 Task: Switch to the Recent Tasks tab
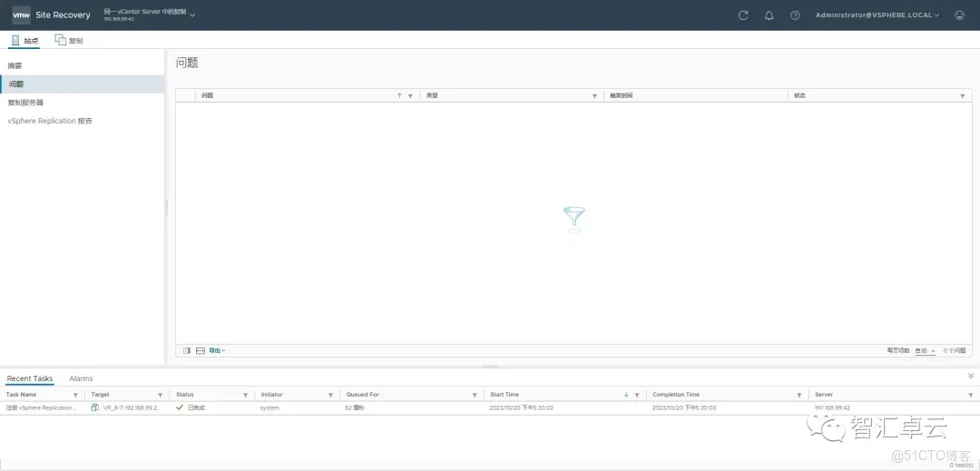pyautogui.click(x=30, y=378)
